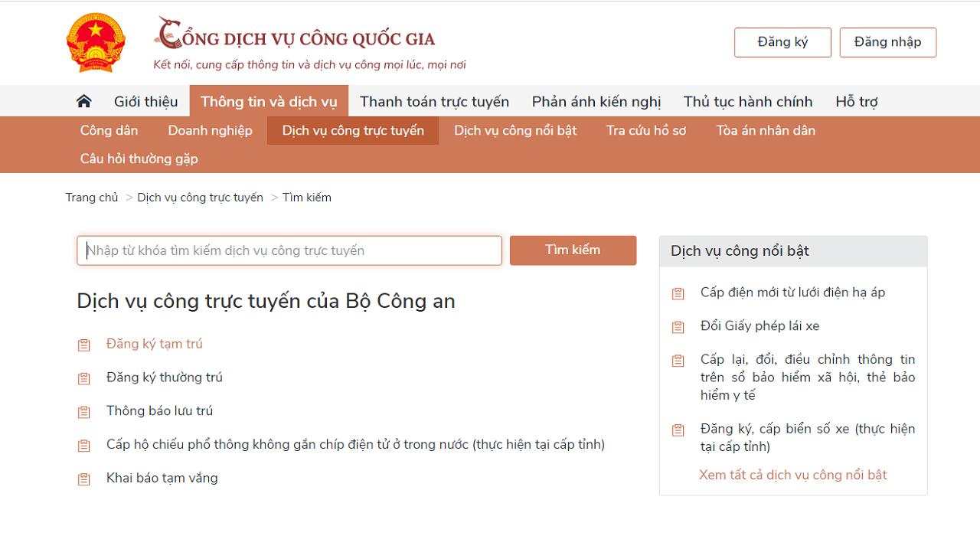Click the Đăng nhập button
Viewport: 980px width, 536px height.
(x=887, y=42)
